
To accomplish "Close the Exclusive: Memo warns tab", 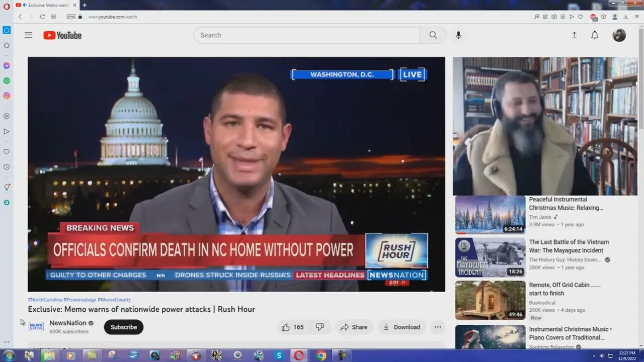I will (74, 5).
